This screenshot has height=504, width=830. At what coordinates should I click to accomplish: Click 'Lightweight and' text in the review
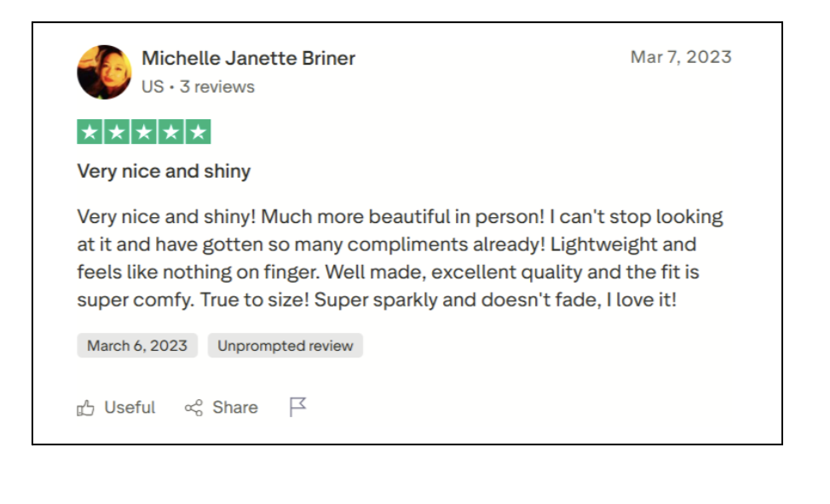click(x=623, y=244)
